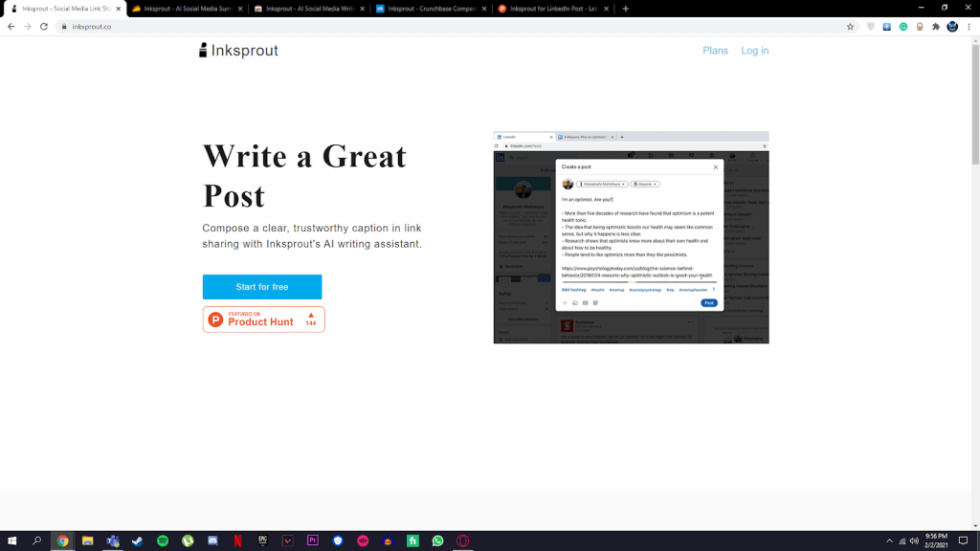
Task: Click the site padlock icon in address bar
Action: click(x=64, y=27)
